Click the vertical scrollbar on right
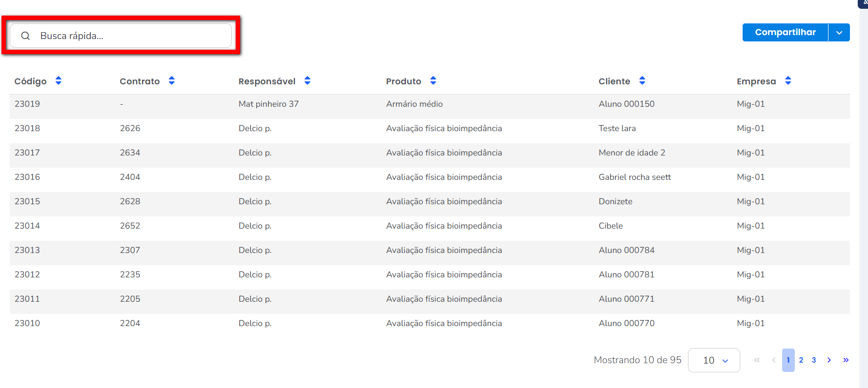The image size is (868, 388). pos(864,195)
